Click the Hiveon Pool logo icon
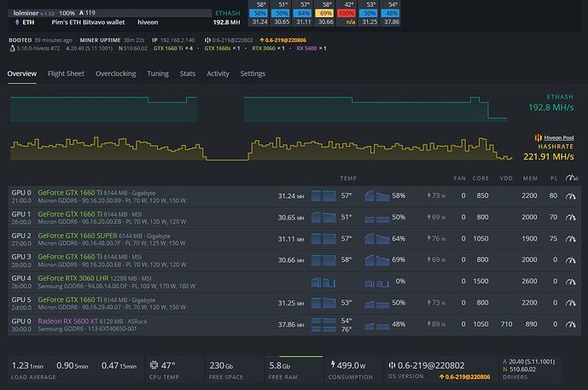This screenshot has height=390, width=588. click(539, 137)
